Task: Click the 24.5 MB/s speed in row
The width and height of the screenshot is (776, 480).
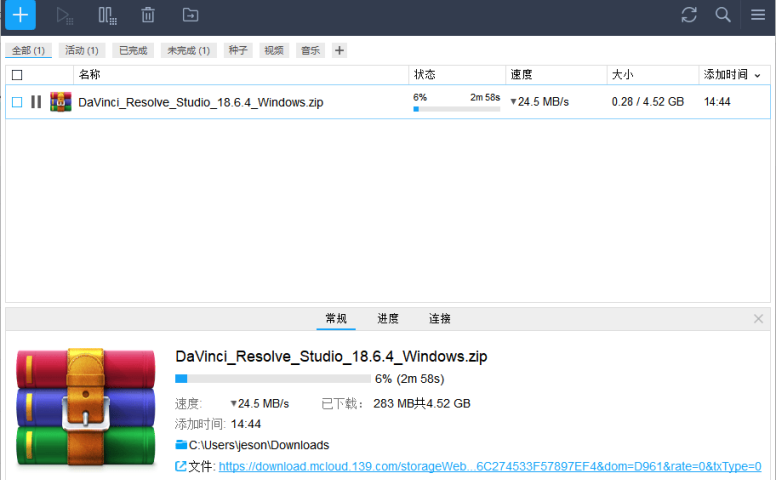Action: (x=539, y=102)
